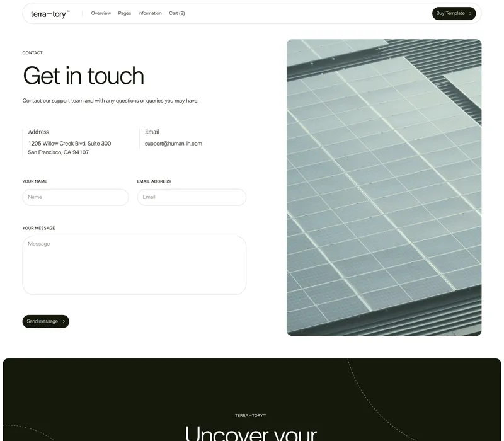Click the CONTACT section label
504x441 pixels.
tap(33, 53)
